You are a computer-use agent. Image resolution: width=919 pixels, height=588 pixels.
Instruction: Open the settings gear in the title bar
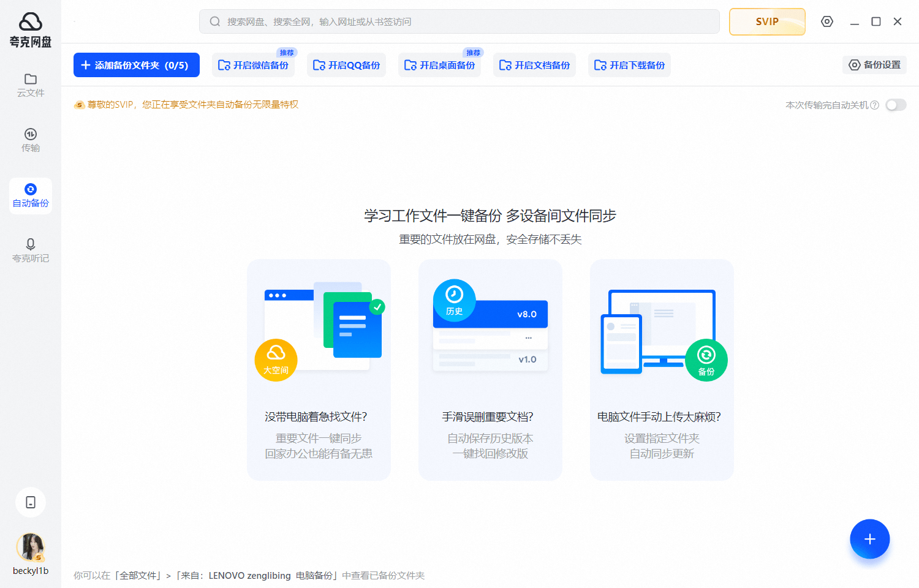click(826, 21)
